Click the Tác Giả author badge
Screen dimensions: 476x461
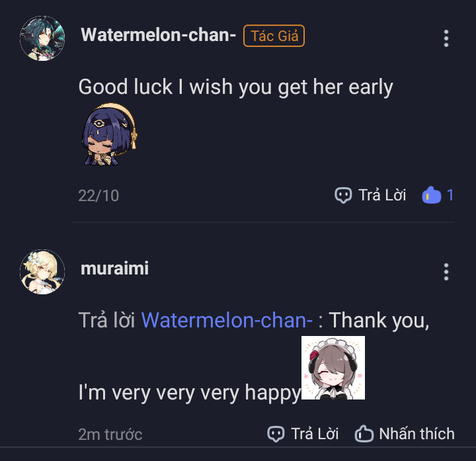coord(274,36)
